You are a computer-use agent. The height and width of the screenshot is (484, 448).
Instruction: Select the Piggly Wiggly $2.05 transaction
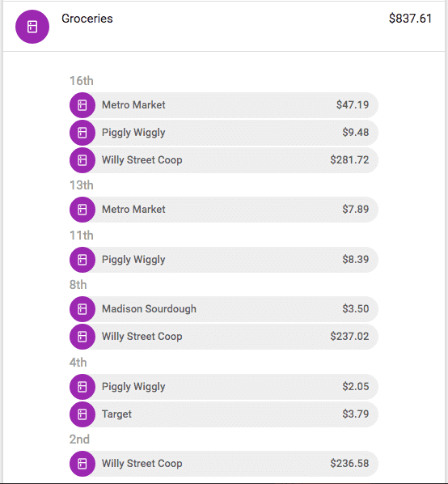click(224, 387)
